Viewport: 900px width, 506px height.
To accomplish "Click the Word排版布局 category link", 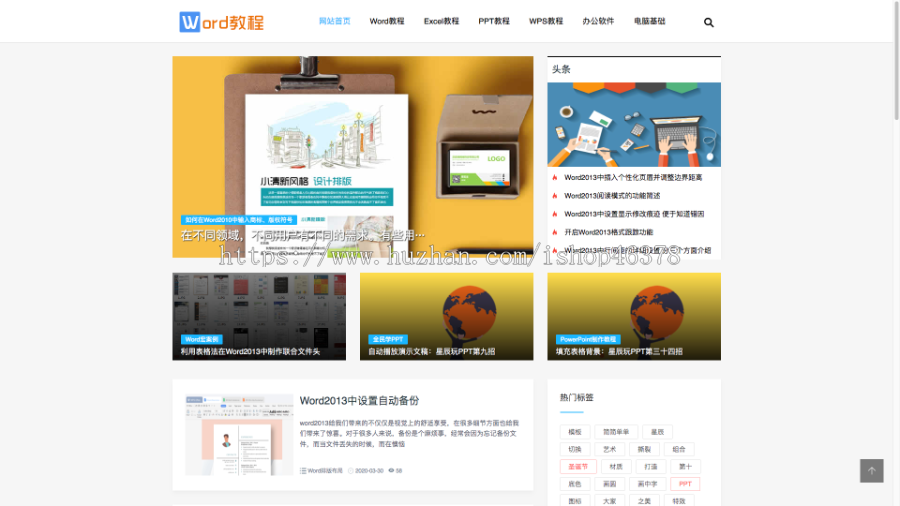I will [x=325, y=470].
